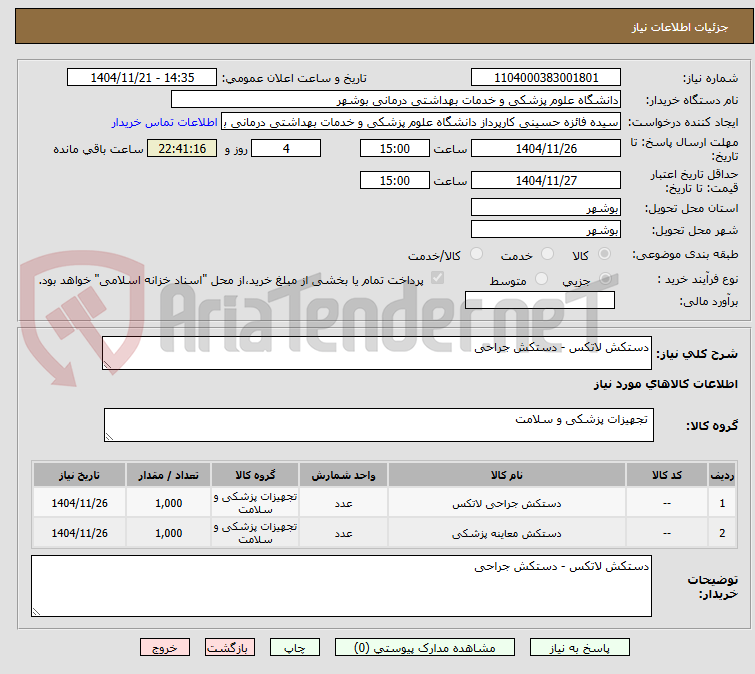The height and width of the screenshot is (674, 755).
Task: Click the خروج exit button
Action: [x=165, y=648]
